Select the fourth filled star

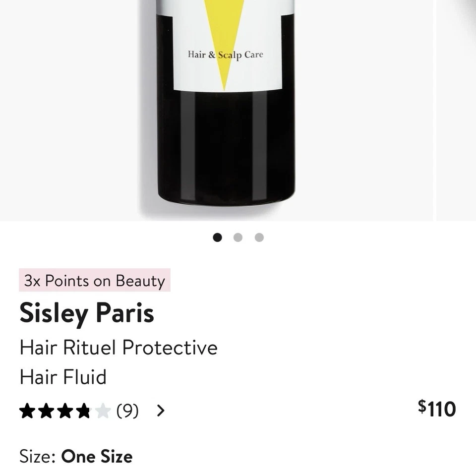(83, 411)
